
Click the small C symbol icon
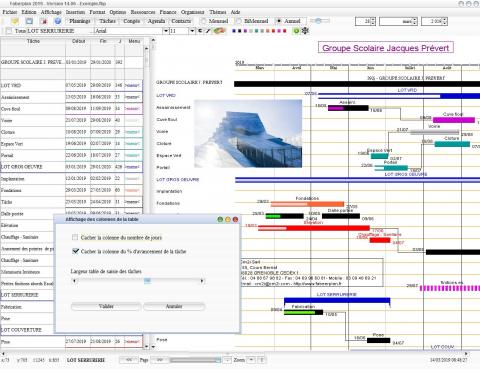200,31
